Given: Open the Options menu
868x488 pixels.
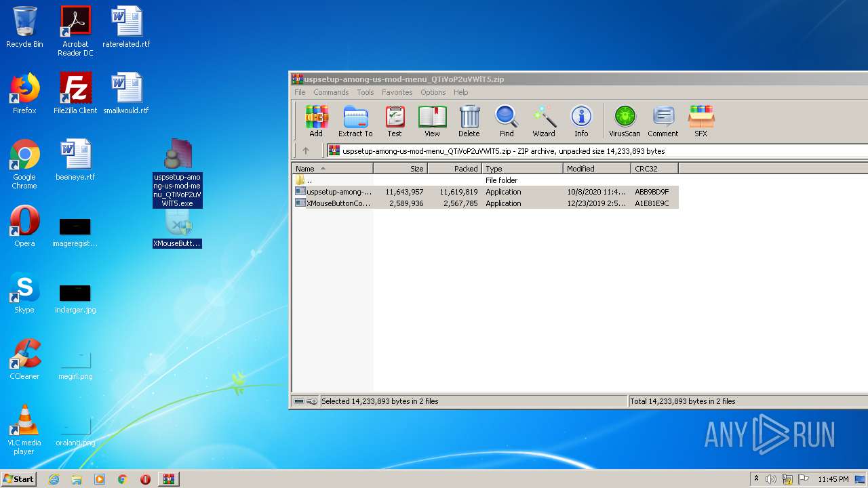Looking at the screenshot, I should pyautogui.click(x=433, y=92).
